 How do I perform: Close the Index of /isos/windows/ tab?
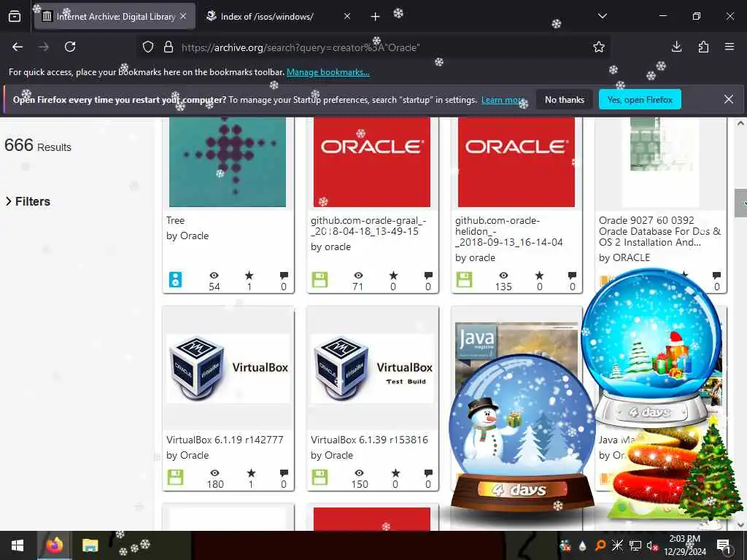(347, 16)
